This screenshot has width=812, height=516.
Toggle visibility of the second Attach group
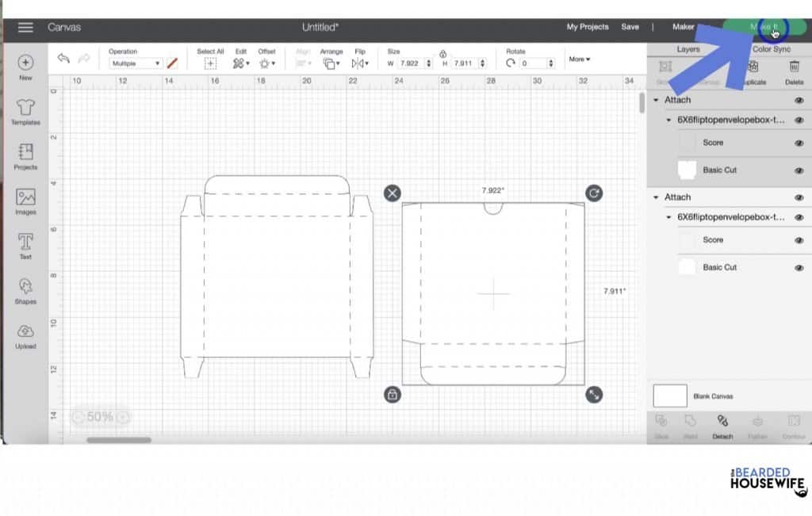pos(799,198)
